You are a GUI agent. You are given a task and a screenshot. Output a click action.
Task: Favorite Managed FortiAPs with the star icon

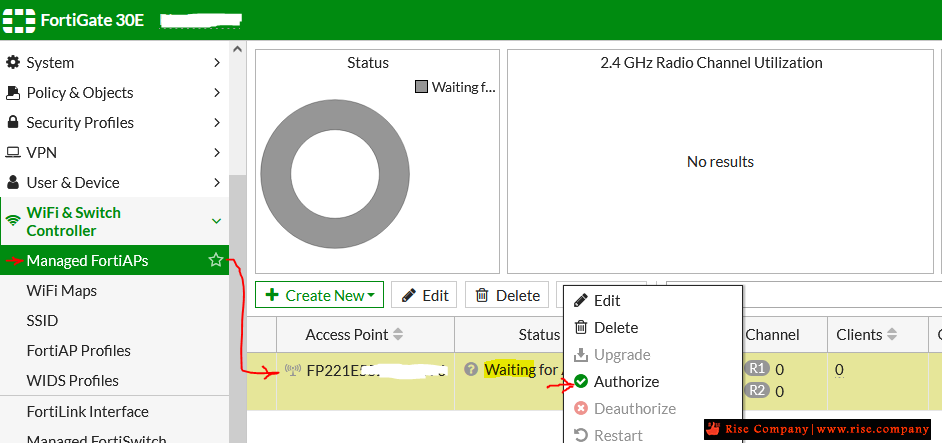coord(215,260)
